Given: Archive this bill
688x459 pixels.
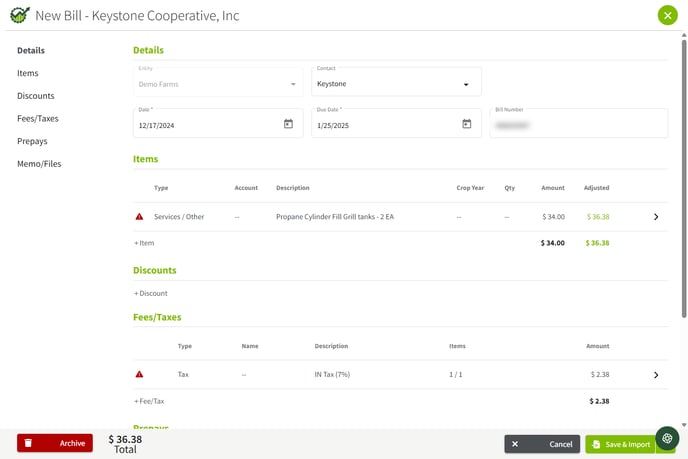Looking at the screenshot, I should click(55, 443).
